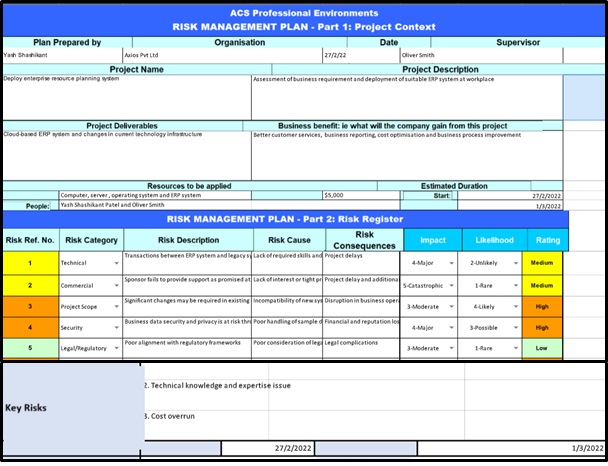Click the yellow risk number 1 cell
Image resolution: width=608 pixels, height=466 pixels.
31,263
